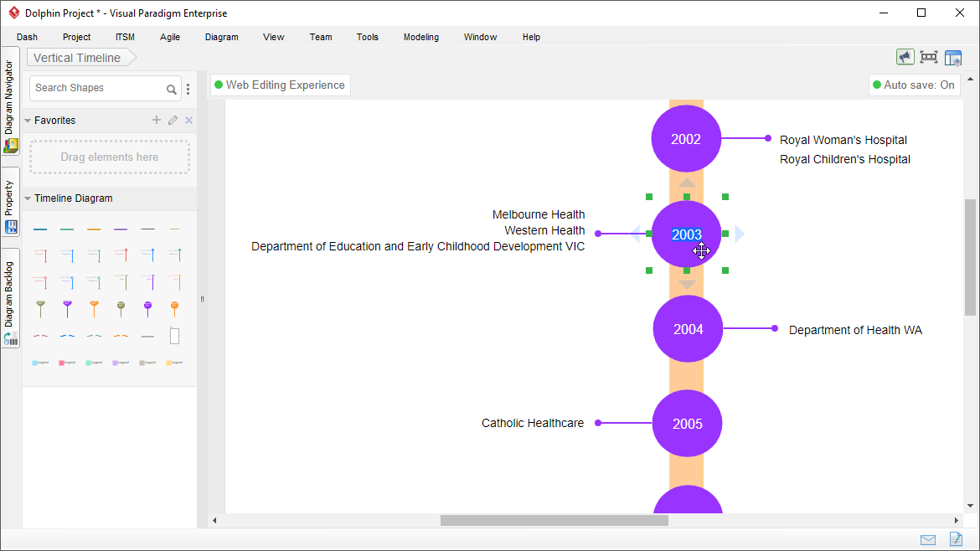Toggle the Auto save: On indicator
This screenshot has height=551, width=980.
(913, 85)
